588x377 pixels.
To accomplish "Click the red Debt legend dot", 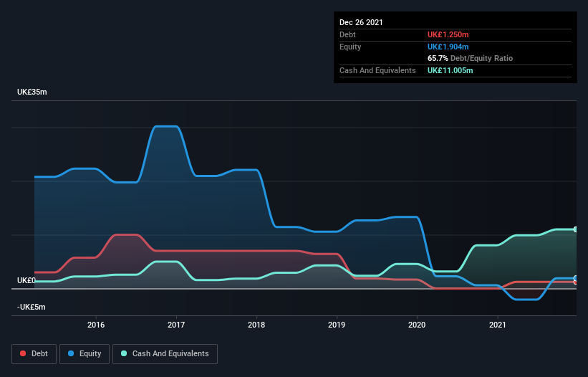I will pos(23,353).
